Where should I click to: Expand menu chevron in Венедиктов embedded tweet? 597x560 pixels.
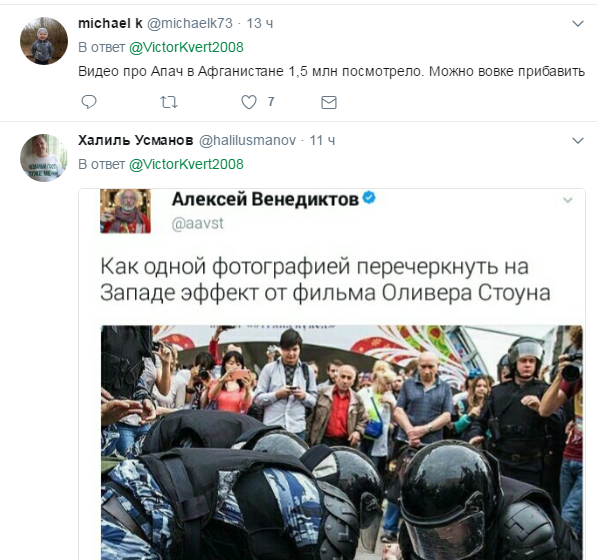point(568,200)
